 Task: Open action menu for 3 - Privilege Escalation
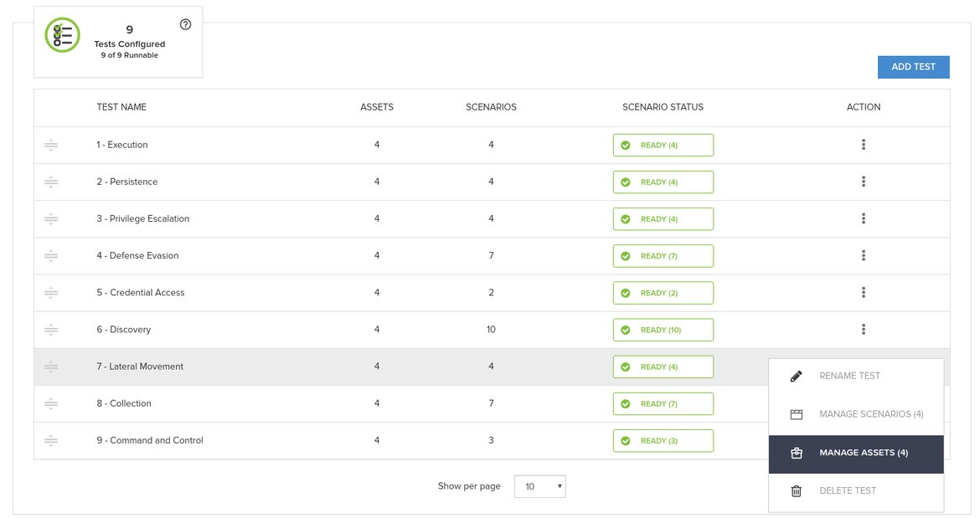[x=863, y=218]
